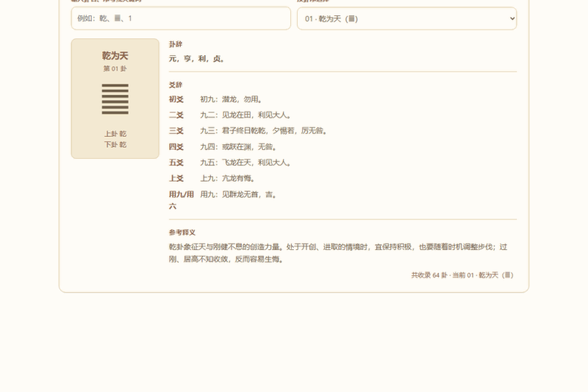Viewport: 588px width, 392px height.
Task: Click the 下卦 乾 text
Action: point(115,145)
